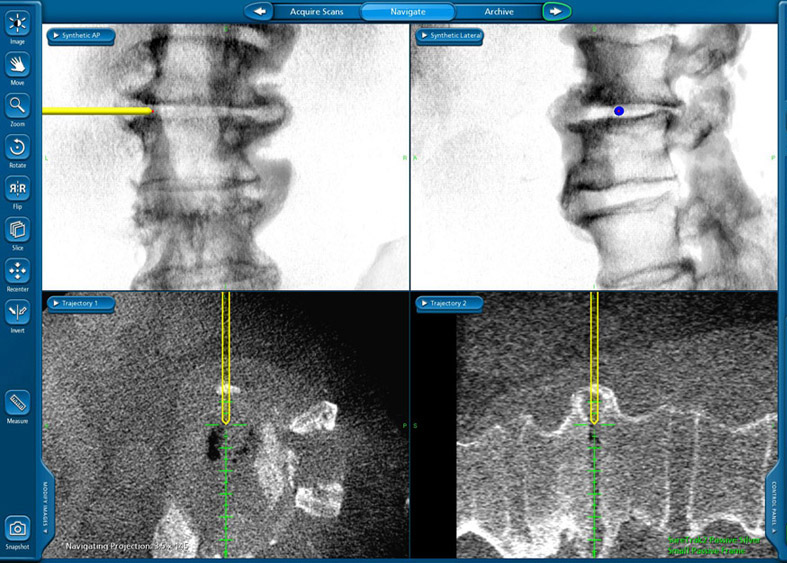Switch to the Acquire Scans tab

[316, 12]
